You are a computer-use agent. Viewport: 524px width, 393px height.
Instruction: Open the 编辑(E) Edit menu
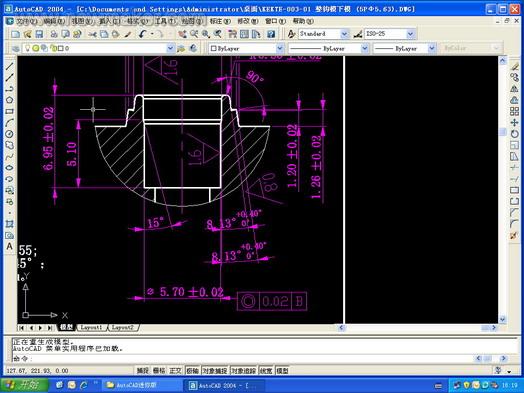[54, 21]
